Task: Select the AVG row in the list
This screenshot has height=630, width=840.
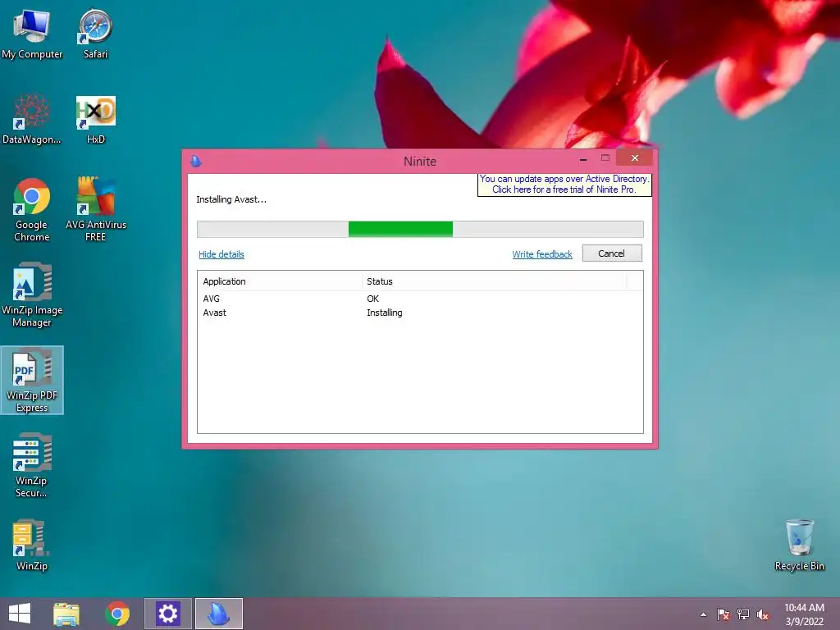Action: (x=420, y=299)
